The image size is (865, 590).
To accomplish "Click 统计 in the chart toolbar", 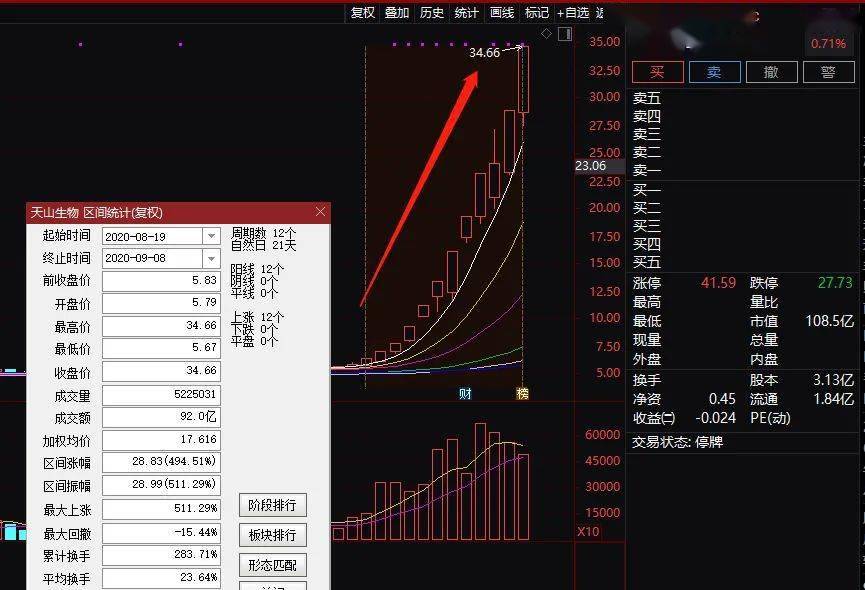I will coord(466,12).
